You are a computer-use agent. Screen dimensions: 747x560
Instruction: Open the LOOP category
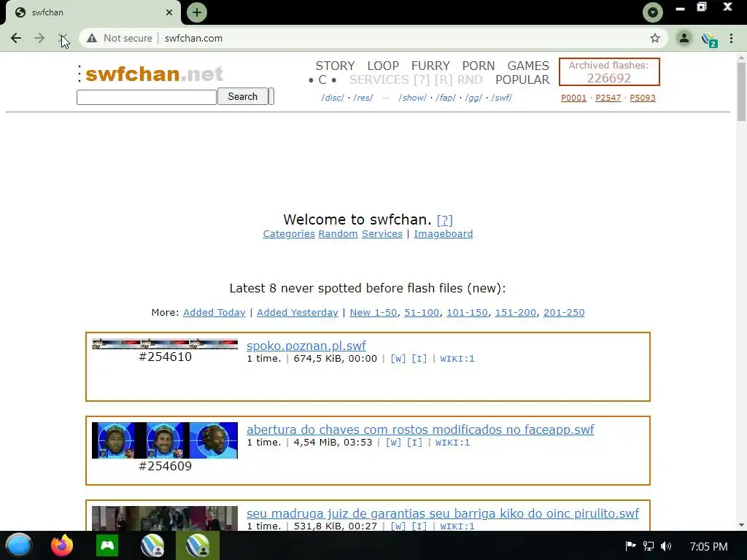(x=383, y=66)
